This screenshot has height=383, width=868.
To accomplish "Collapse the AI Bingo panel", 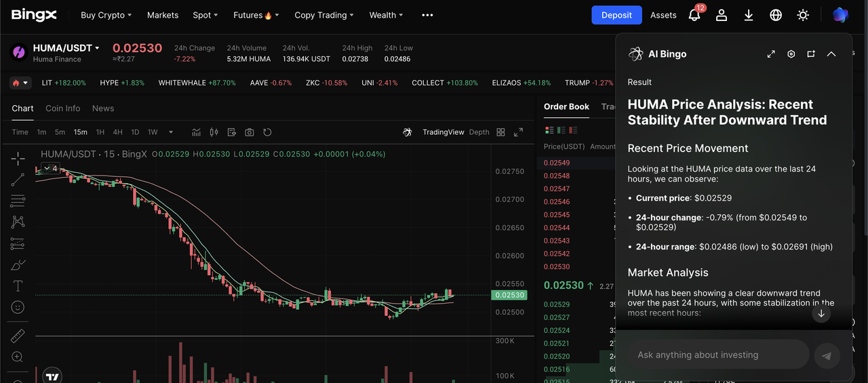I will pos(831,54).
